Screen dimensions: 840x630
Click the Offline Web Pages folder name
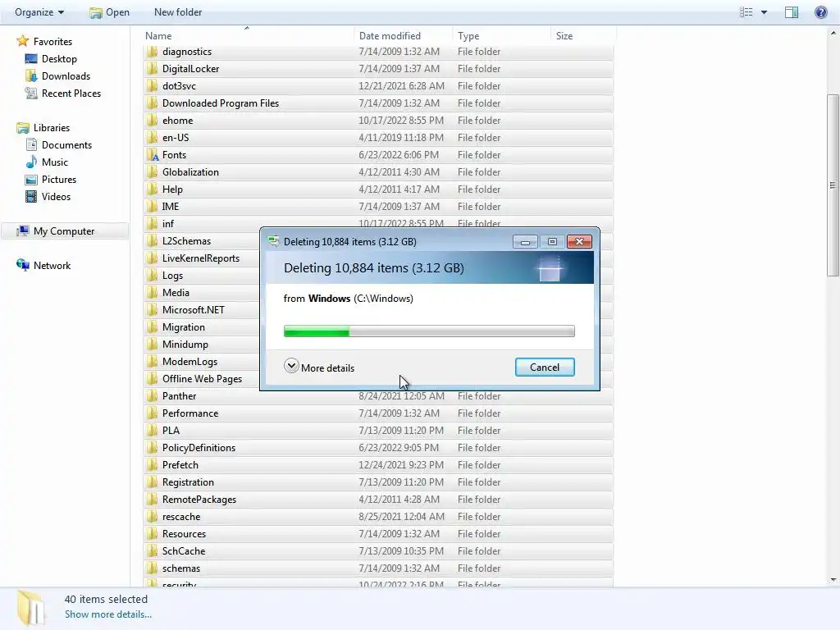click(x=202, y=379)
